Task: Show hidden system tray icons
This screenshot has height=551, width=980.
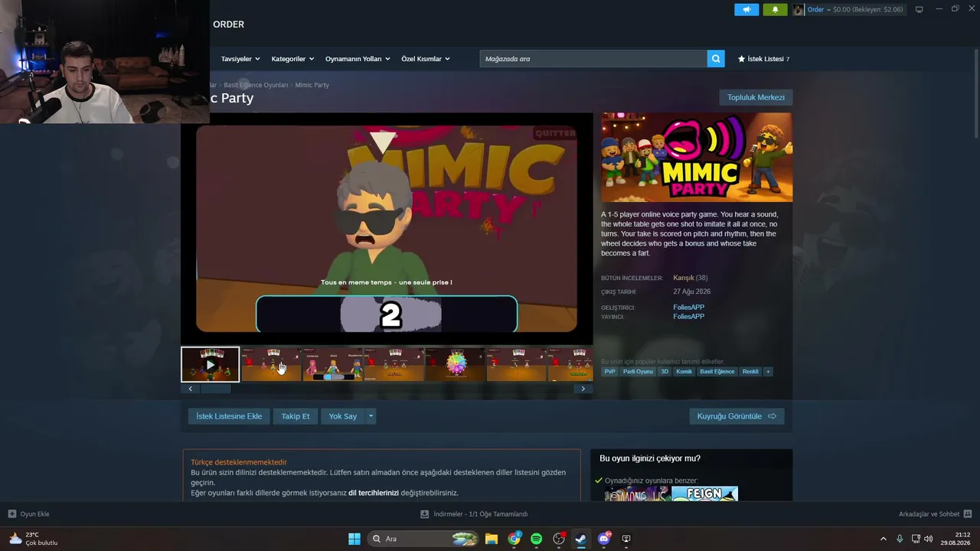Action: [x=883, y=539]
